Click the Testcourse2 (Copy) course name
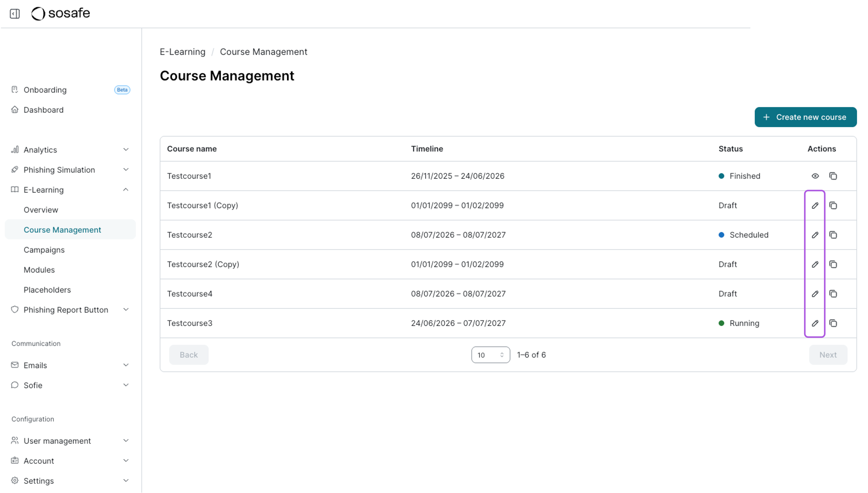This screenshot has height=493, width=868. click(203, 265)
